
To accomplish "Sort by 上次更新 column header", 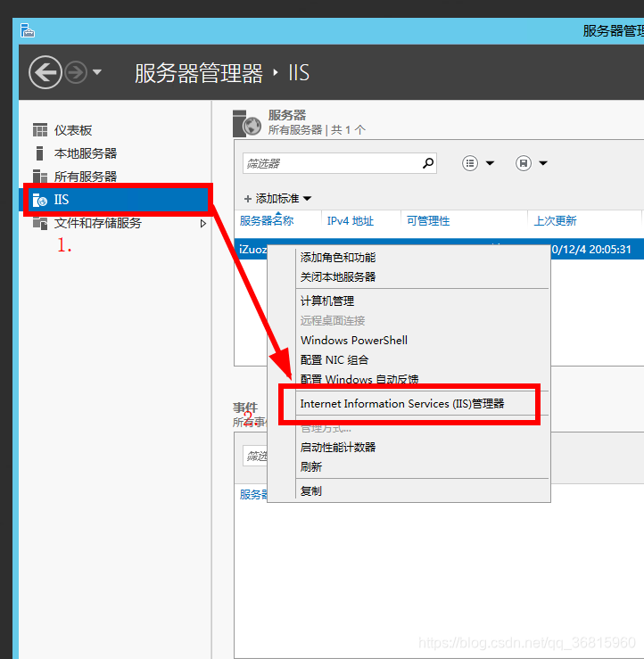I will coord(555,220).
